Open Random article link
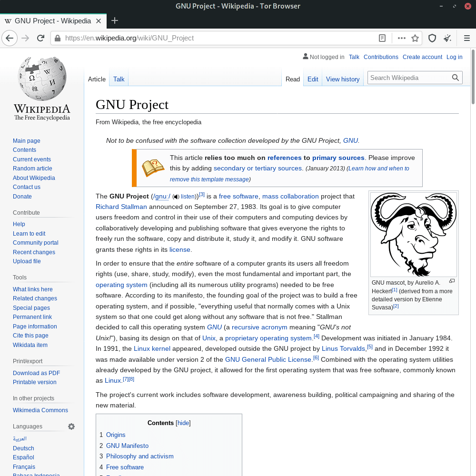Viewport: 476px width, 476px height. tap(32, 169)
